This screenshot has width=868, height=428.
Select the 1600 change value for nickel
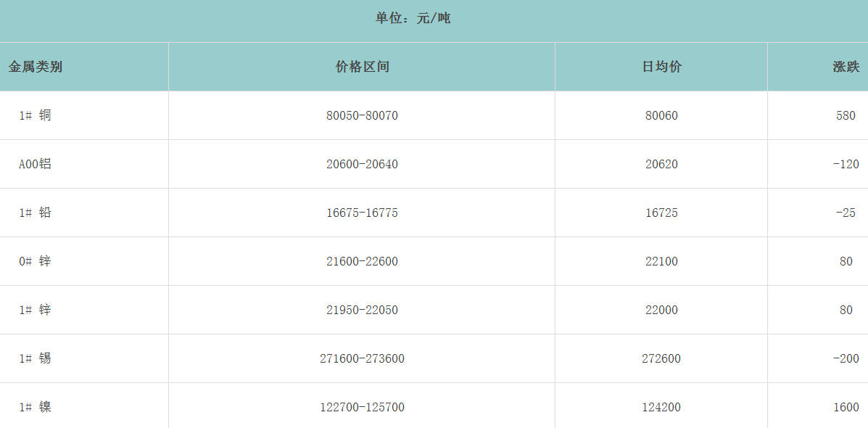[x=846, y=407]
